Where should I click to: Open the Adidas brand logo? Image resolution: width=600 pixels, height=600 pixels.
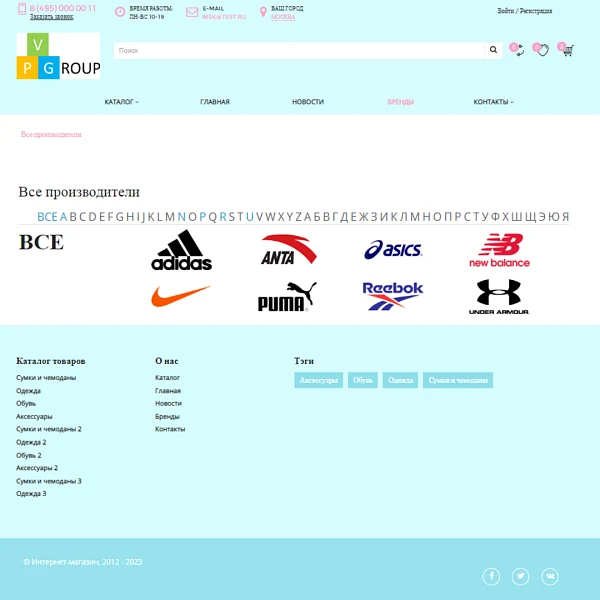pyautogui.click(x=181, y=250)
